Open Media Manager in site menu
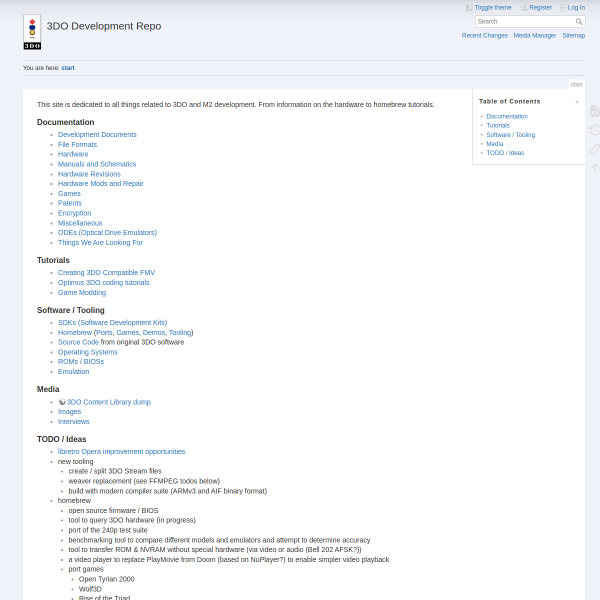600x600 pixels. (x=535, y=36)
